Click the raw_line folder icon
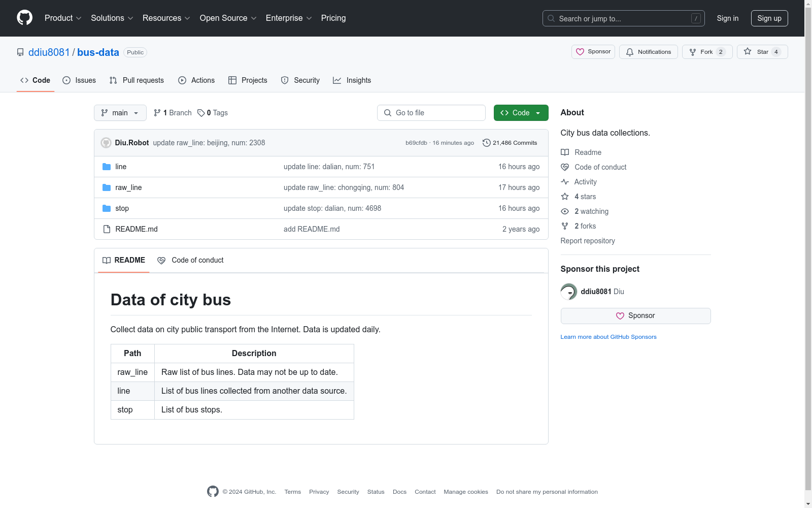This screenshot has width=812, height=508. point(107,187)
